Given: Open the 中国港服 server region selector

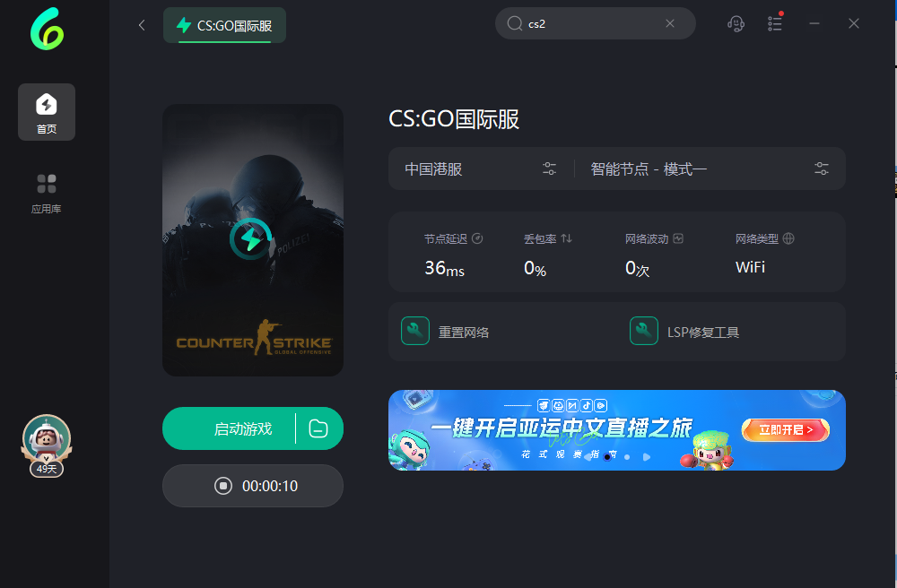Looking at the screenshot, I should click(480, 169).
